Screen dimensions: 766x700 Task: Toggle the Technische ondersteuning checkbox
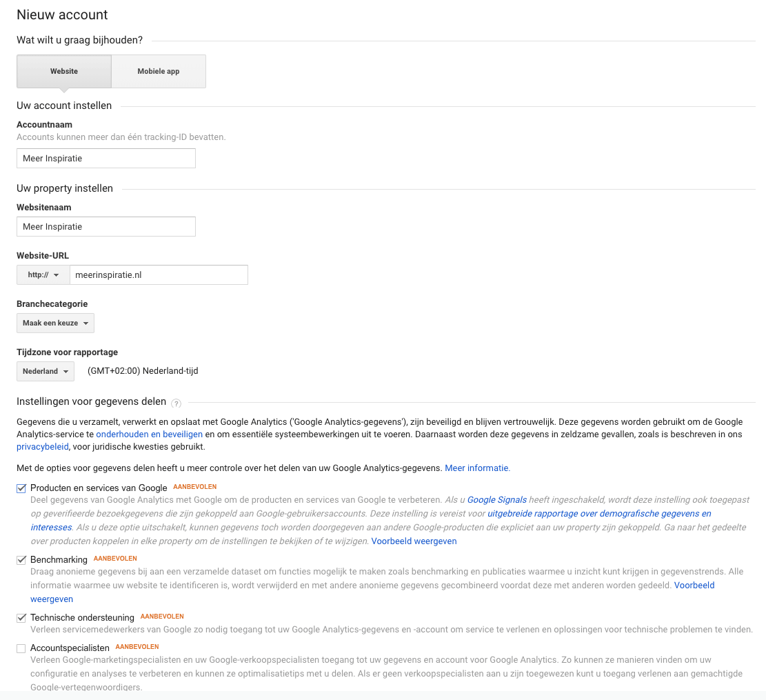[21, 617]
